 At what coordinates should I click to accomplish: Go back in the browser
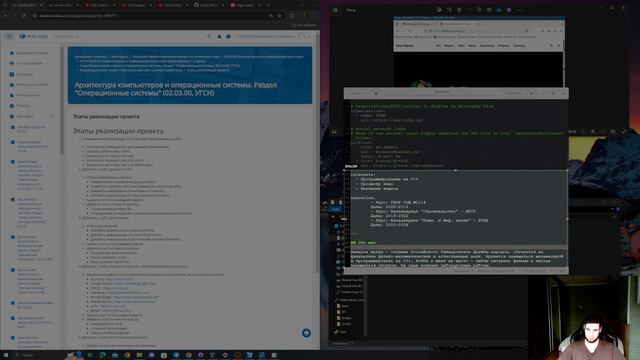[6, 16]
